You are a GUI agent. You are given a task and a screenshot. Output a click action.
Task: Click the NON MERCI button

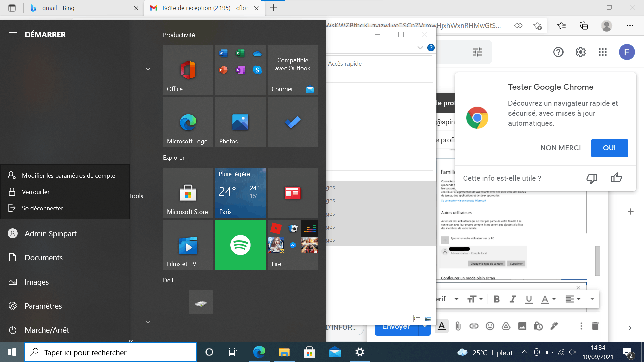(x=560, y=148)
